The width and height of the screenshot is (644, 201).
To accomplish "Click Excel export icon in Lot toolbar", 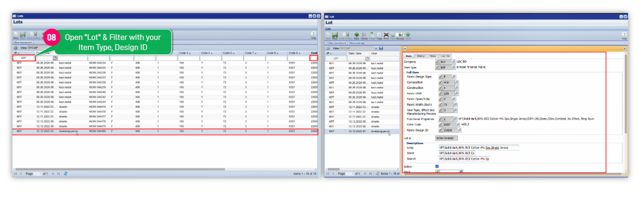I will (372, 35).
